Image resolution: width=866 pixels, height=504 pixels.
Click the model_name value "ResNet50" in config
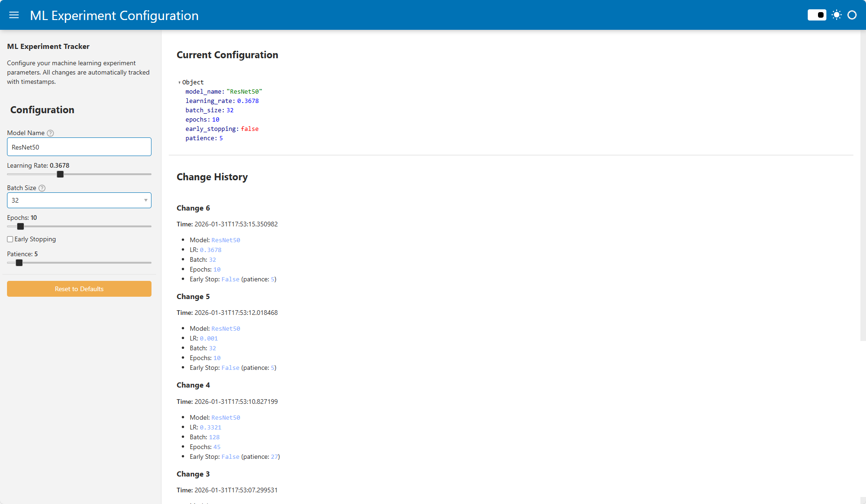click(244, 92)
